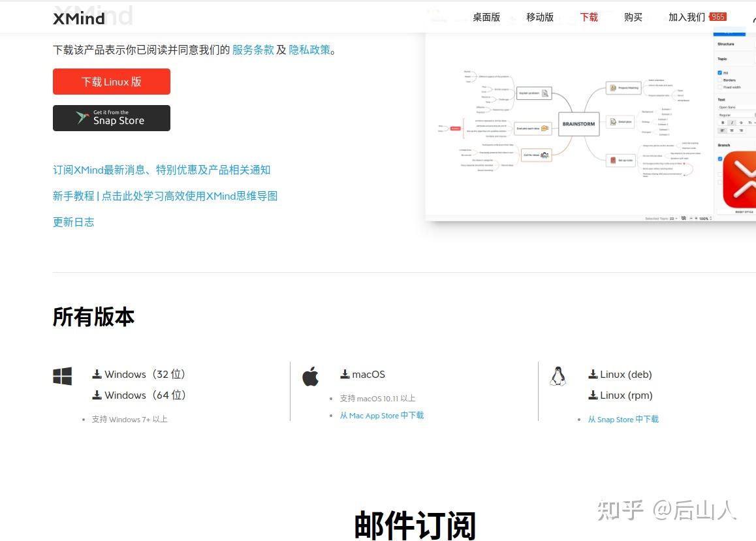This screenshot has width=756, height=541.
Task: Open the 购买 navigation menu item
Action: click(632, 17)
